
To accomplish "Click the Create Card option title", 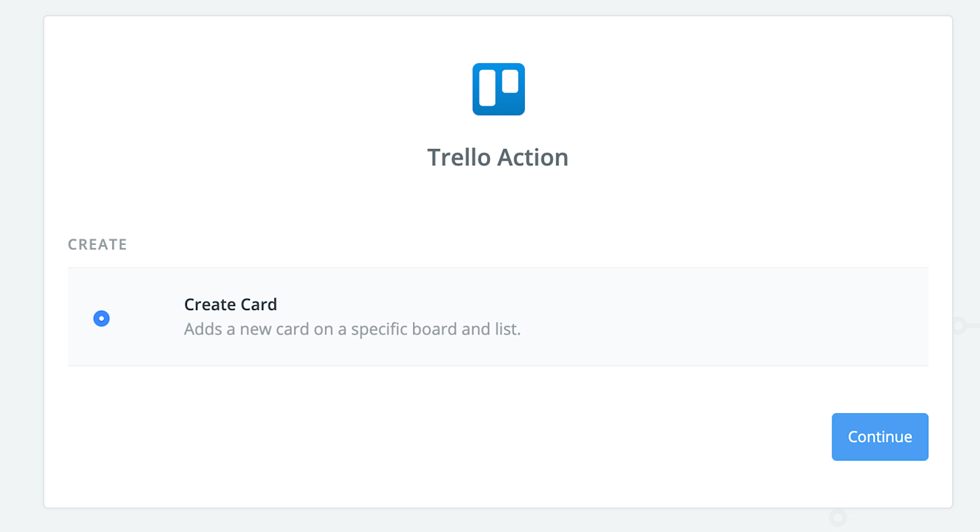I will coord(230,304).
